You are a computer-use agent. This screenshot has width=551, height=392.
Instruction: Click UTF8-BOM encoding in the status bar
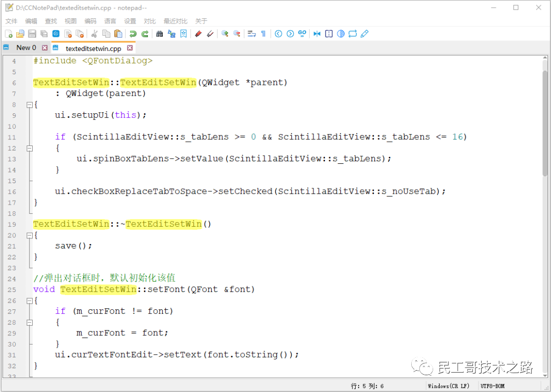pyautogui.click(x=492, y=386)
